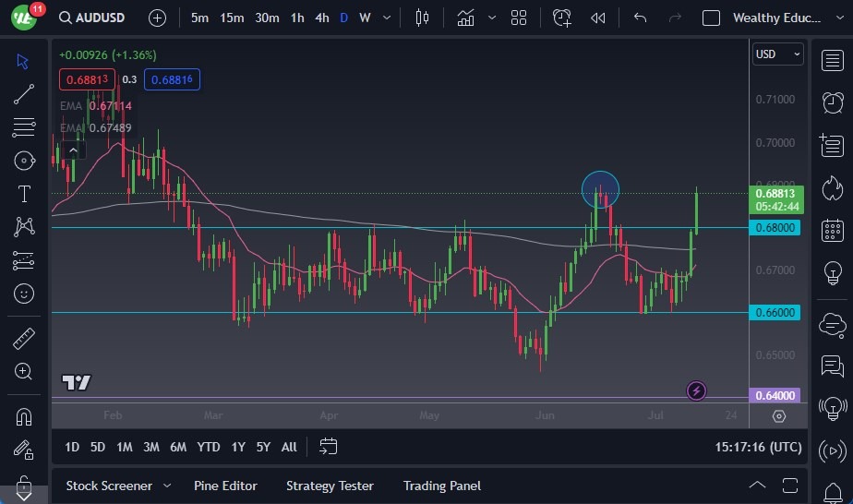Image resolution: width=853 pixels, height=504 pixels.
Task: Select the Measure ruler tool
Action: tap(24, 339)
